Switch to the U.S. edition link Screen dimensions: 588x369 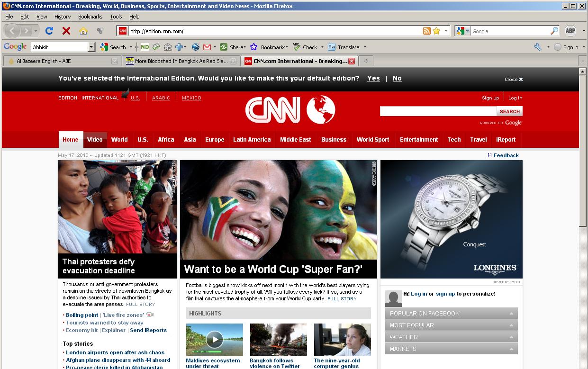coord(136,98)
